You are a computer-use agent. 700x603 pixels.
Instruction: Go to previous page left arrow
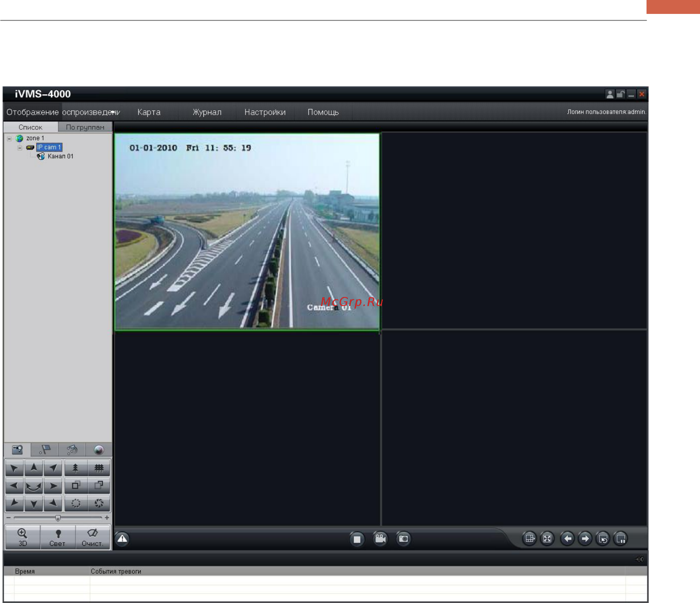(568, 538)
